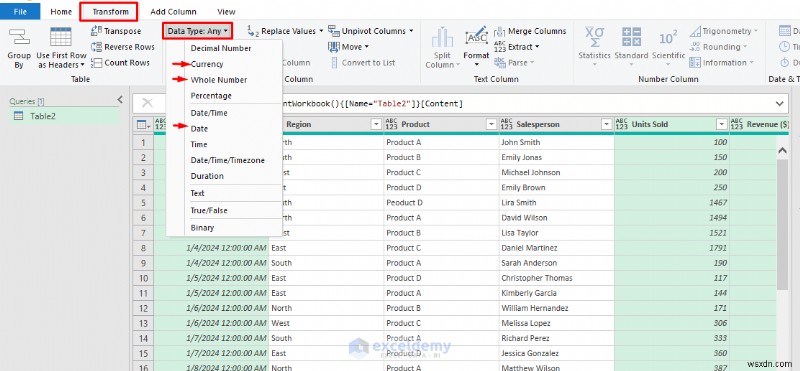Screen dimensions: 800x371
Task: Switch to the View tab
Action: 226,12
